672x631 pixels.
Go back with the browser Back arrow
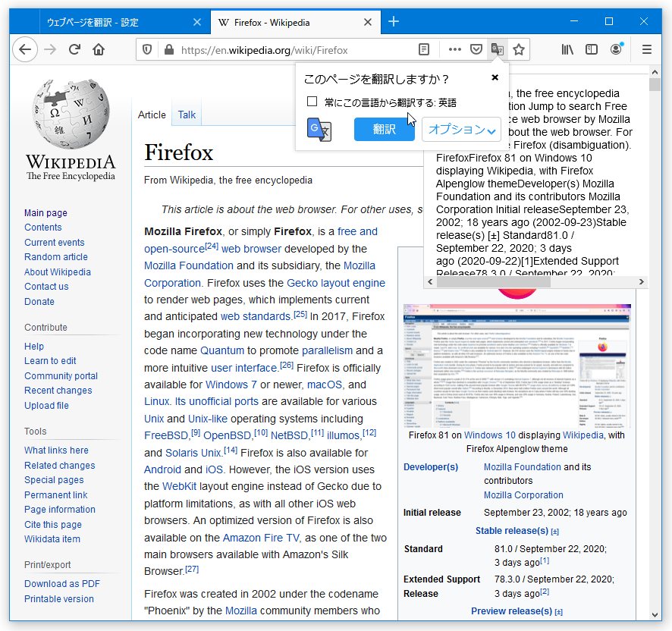pos(25,50)
